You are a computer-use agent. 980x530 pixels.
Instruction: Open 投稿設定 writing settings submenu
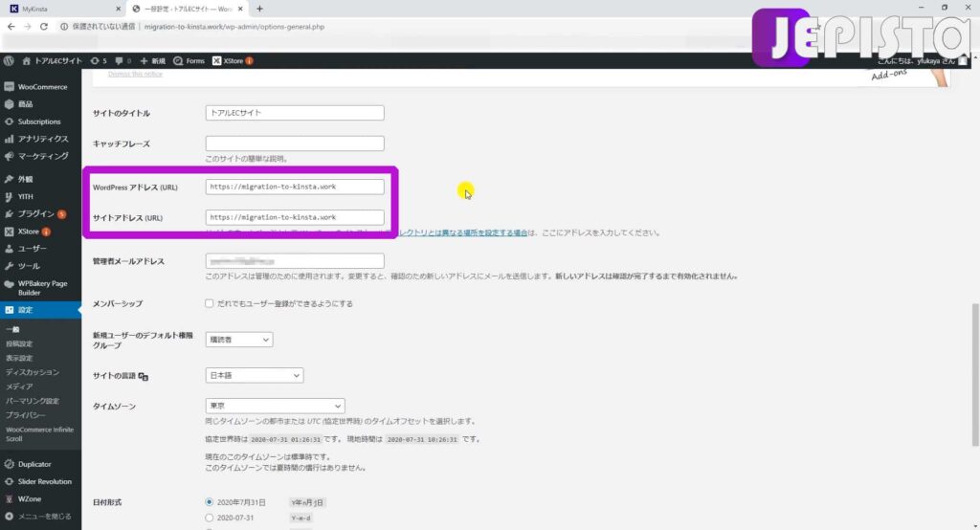19,343
